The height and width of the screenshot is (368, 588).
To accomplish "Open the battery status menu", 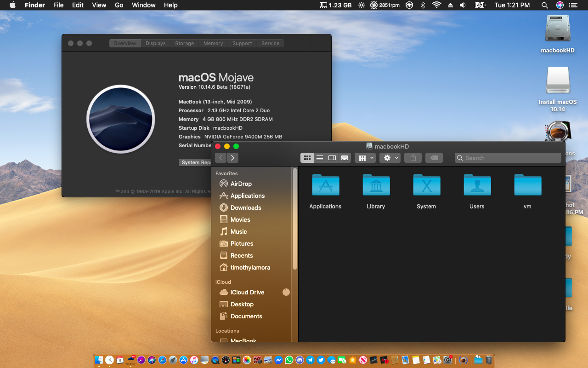I will coord(480,5).
